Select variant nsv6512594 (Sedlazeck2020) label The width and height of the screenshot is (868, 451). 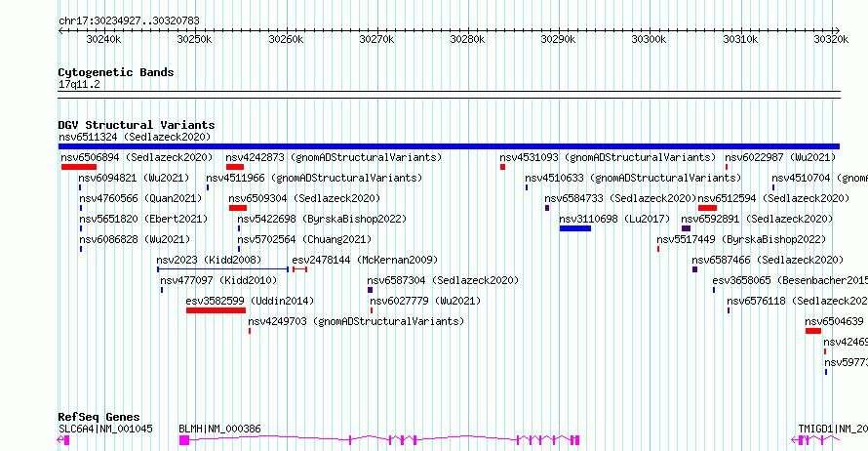(x=774, y=198)
